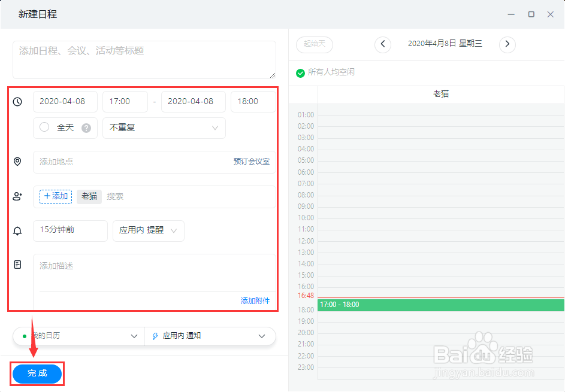
Task: Click the blue 完成 finish button
Action: [37, 373]
